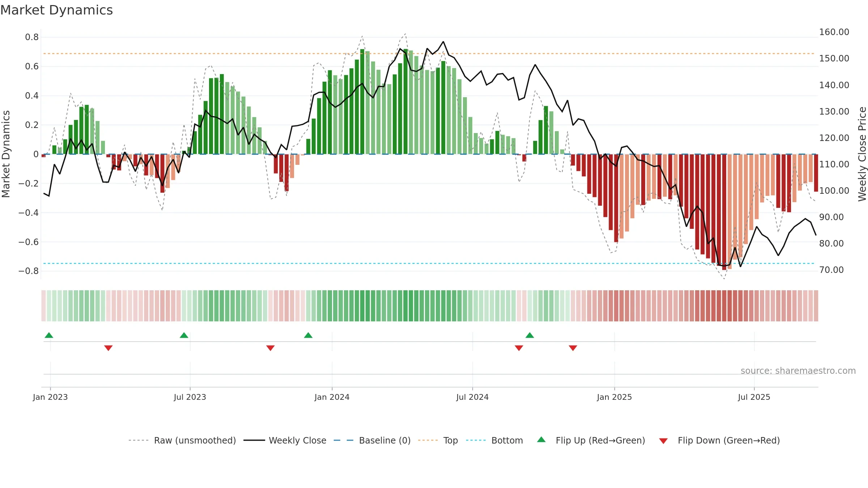Click the −0.4 left axis tick label
This screenshot has height=488, width=868.
[x=29, y=213]
